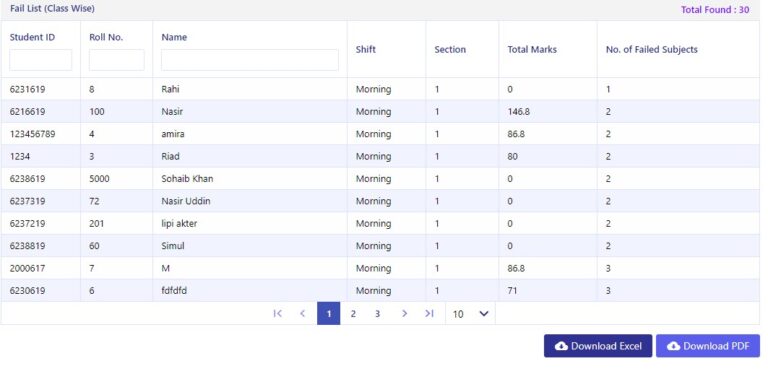Sort by No. of Failed Subjects header
The width and height of the screenshot is (768, 374).
point(651,49)
